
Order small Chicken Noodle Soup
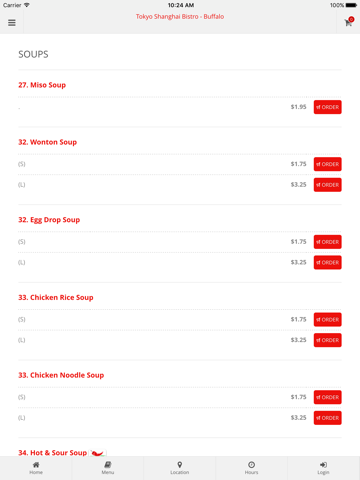click(327, 397)
